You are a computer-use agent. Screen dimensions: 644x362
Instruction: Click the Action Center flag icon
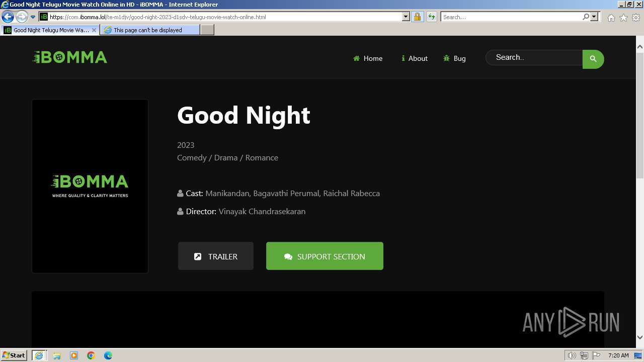pos(596,355)
